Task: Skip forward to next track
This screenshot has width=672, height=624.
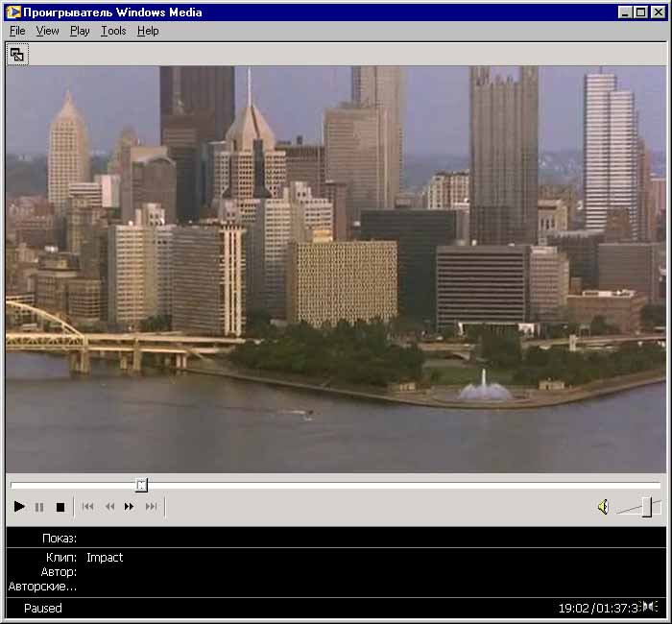Action: click(151, 507)
